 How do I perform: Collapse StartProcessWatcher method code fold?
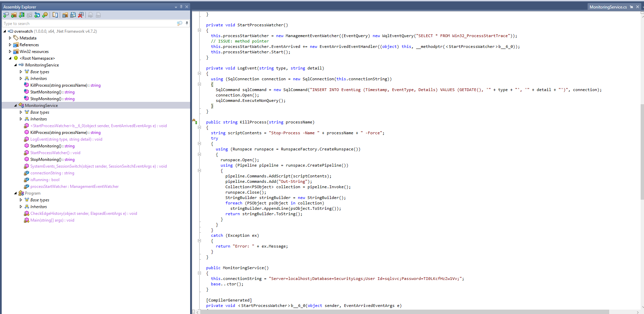point(199,30)
